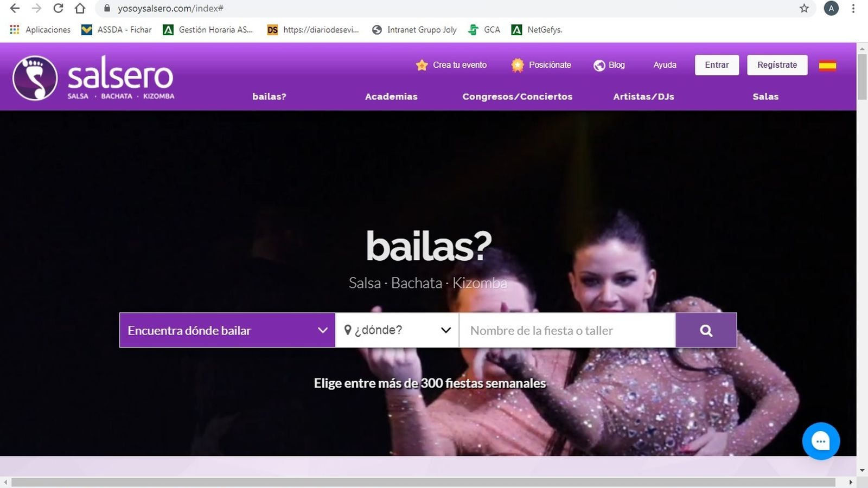This screenshot has width=868, height=488.
Task: Open the Encuentra dónde bailar dropdown
Action: [x=227, y=330]
